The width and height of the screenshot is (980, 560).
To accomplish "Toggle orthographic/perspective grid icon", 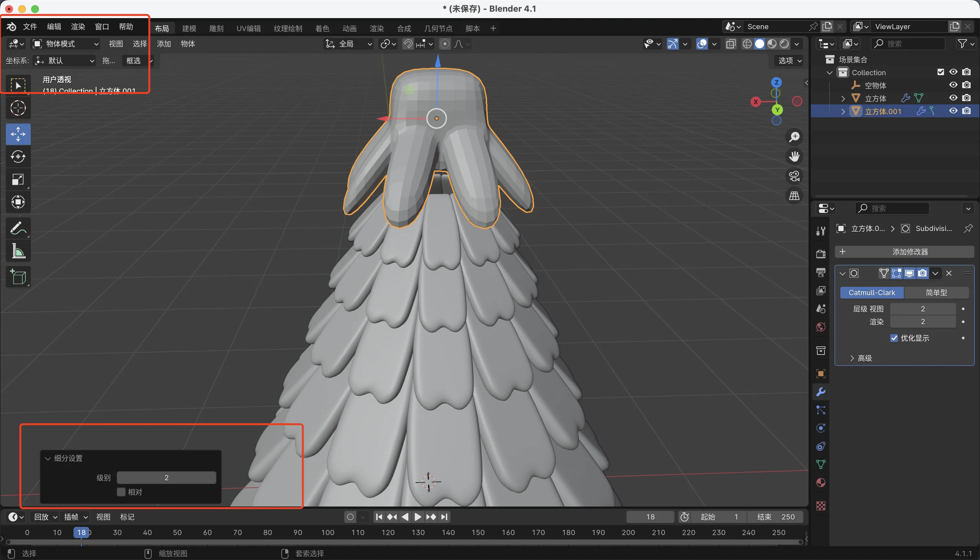I will 794,196.
